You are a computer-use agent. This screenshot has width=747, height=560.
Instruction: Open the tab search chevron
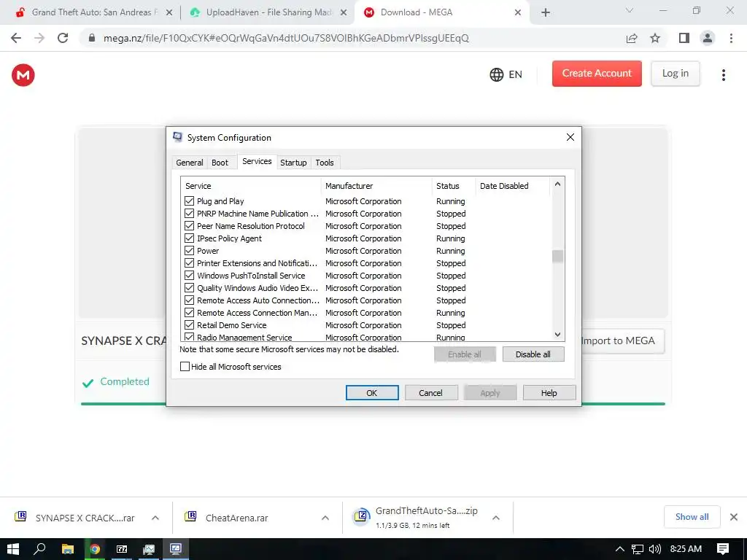630,10
